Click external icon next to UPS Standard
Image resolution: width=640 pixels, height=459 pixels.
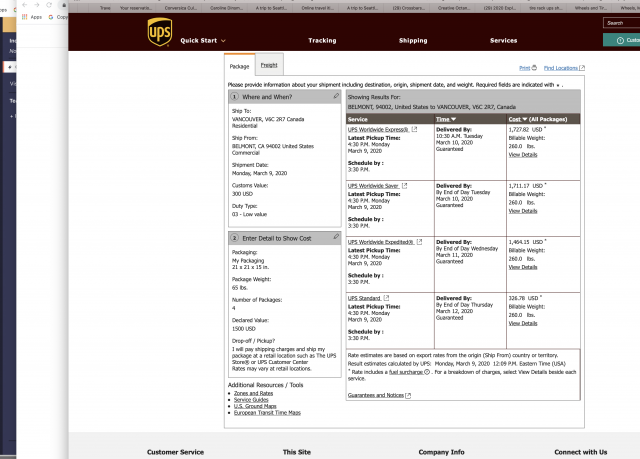pyautogui.click(x=387, y=298)
